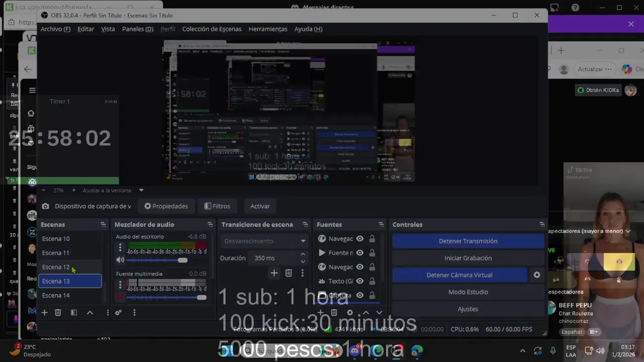This screenshot has width=644, height=362.
Task: Open Actualizar menu dots in browser window
Action: pyautogui.click(x=609, y=69)
